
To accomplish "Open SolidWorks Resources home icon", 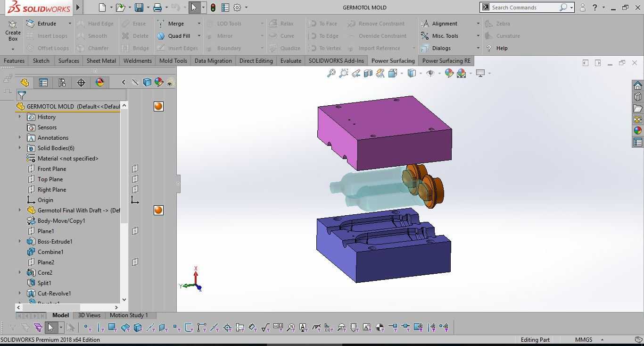I will coord(638,85).
